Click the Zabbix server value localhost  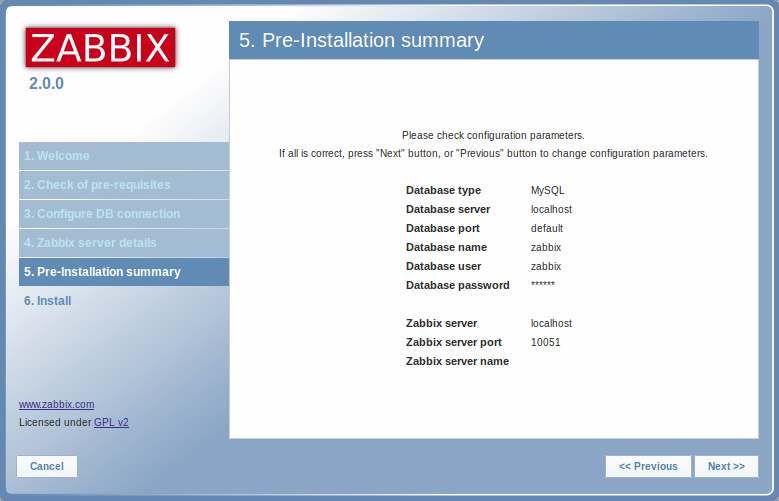tap(551, 323)
